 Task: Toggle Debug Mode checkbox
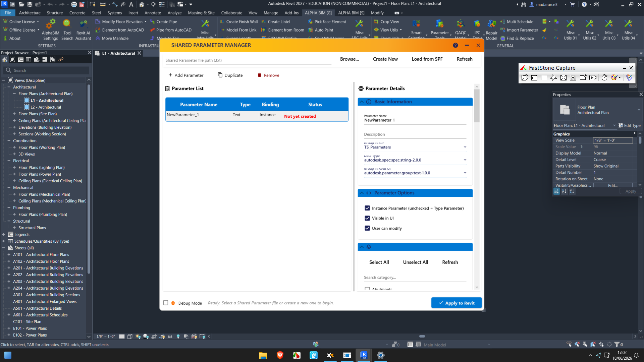pyautogui.click(x=166, y=303)
